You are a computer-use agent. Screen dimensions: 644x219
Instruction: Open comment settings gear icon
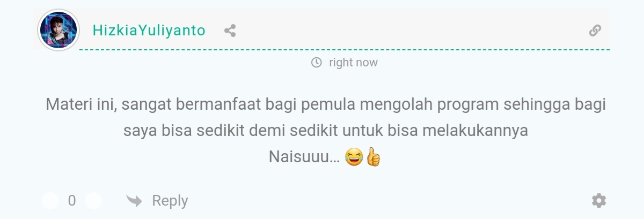click(x=599, y=201)
